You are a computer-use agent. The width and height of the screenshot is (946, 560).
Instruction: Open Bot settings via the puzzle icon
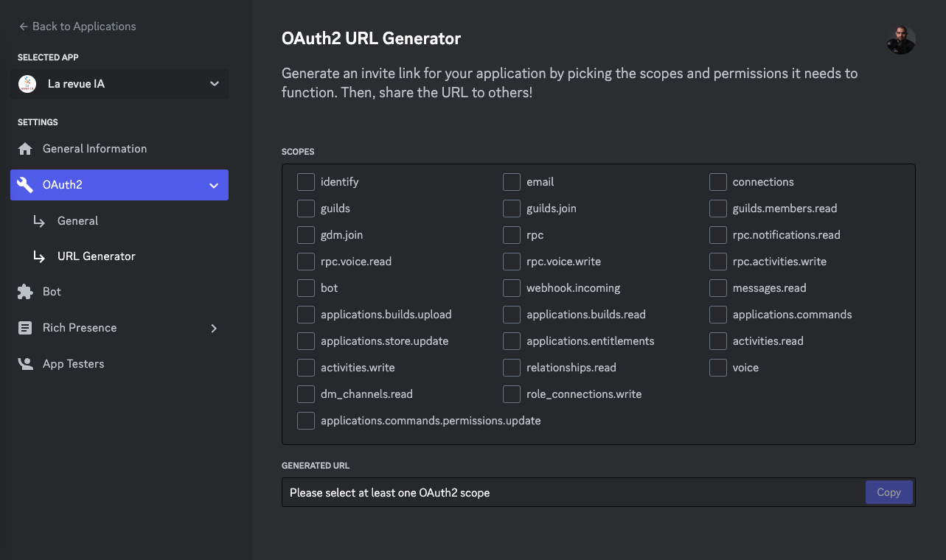pyautogui.click(x=26, y=291)
